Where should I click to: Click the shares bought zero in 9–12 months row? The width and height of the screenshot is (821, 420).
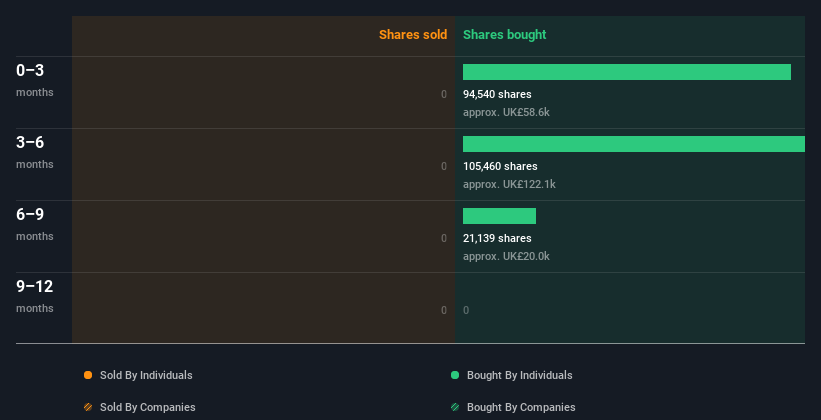click(x=466, y=310)
